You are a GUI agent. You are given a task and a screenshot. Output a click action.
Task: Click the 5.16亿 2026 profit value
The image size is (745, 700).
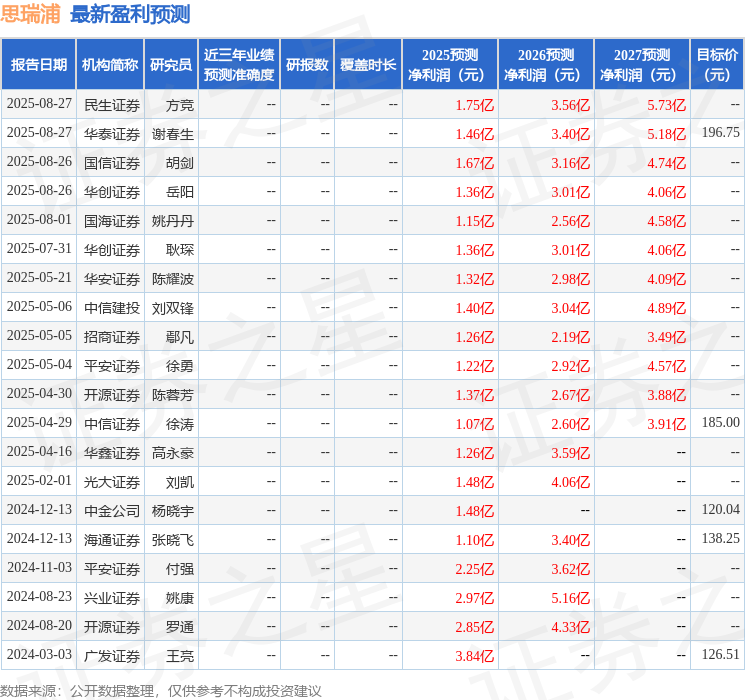pyautogui.click(x=571, y=598)
